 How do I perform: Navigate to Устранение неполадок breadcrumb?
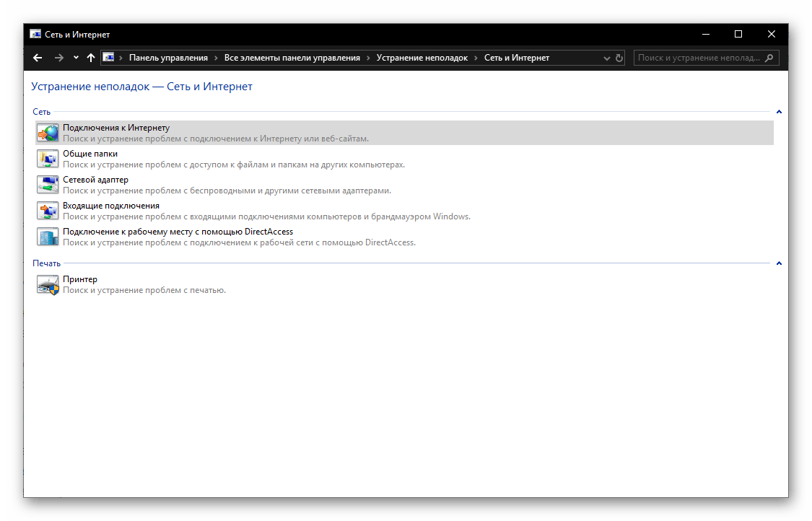point(422,58)
